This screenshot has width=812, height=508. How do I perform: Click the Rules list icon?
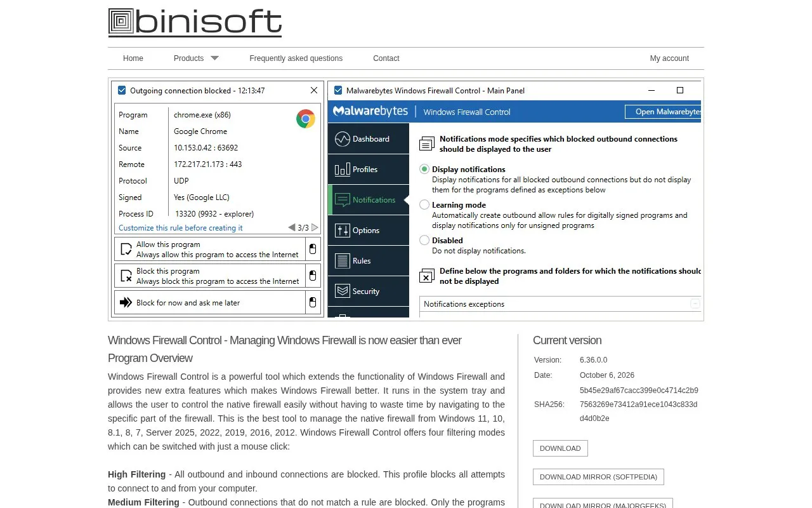point(343,261)
